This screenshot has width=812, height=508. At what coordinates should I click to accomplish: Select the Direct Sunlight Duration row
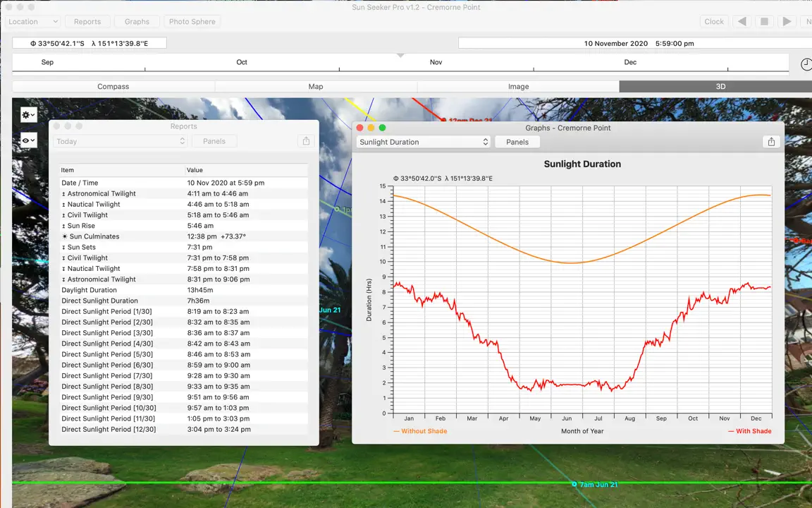pos(183,301)
